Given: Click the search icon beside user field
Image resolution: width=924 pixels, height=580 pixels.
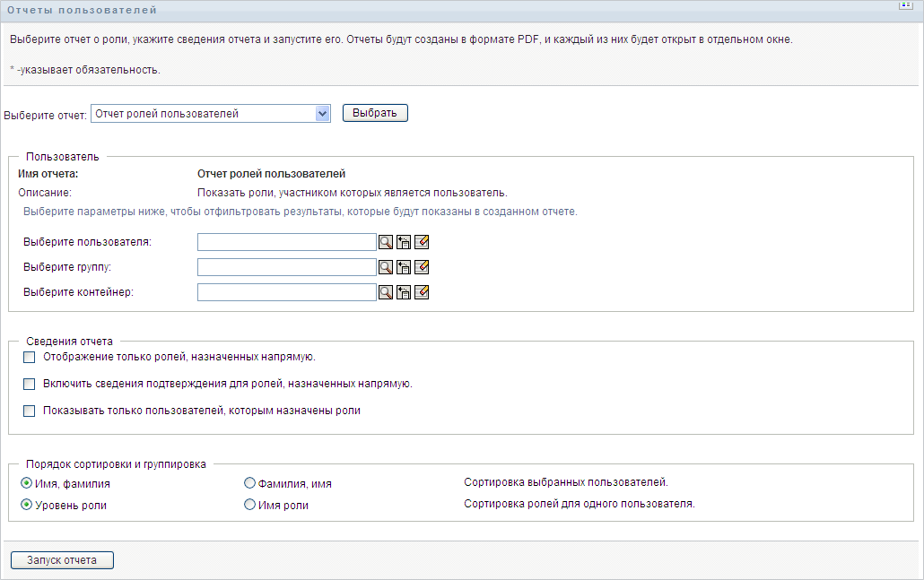Looking at the screenshot, I should 386,242.
